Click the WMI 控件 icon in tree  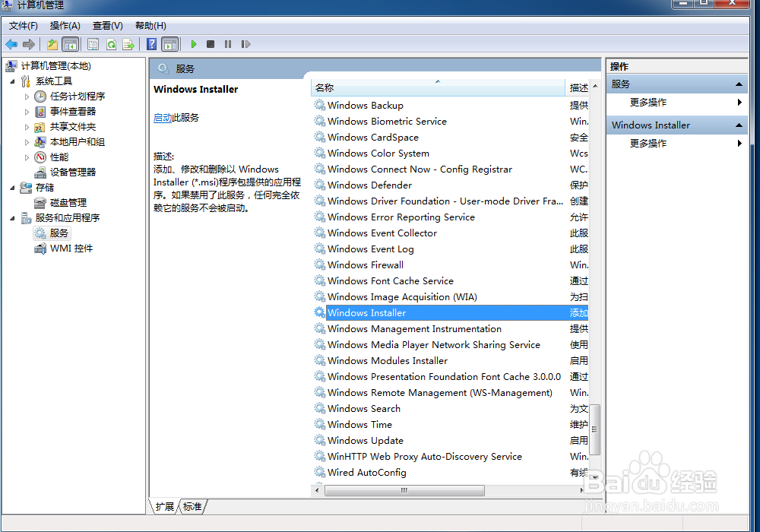tap(40, 249)
